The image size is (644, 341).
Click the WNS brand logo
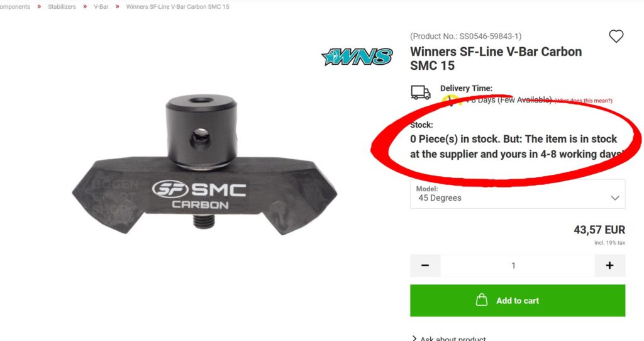(357, 57)
